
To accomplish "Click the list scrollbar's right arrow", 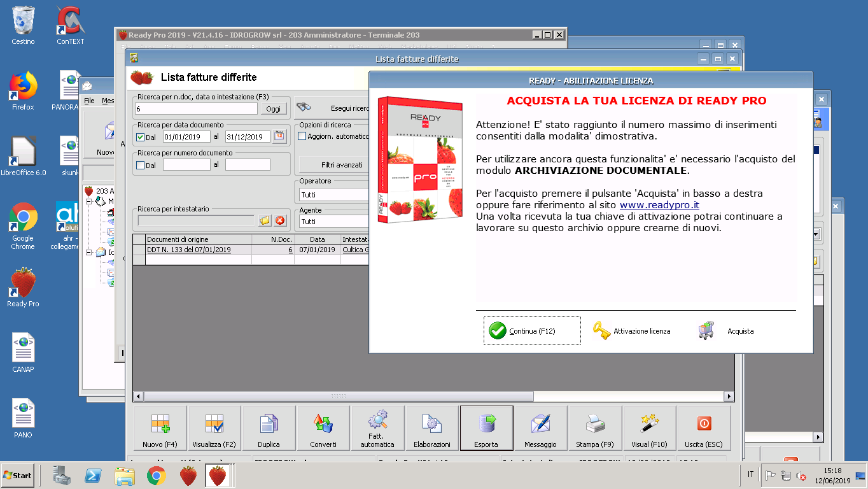I will pos(729,396).
